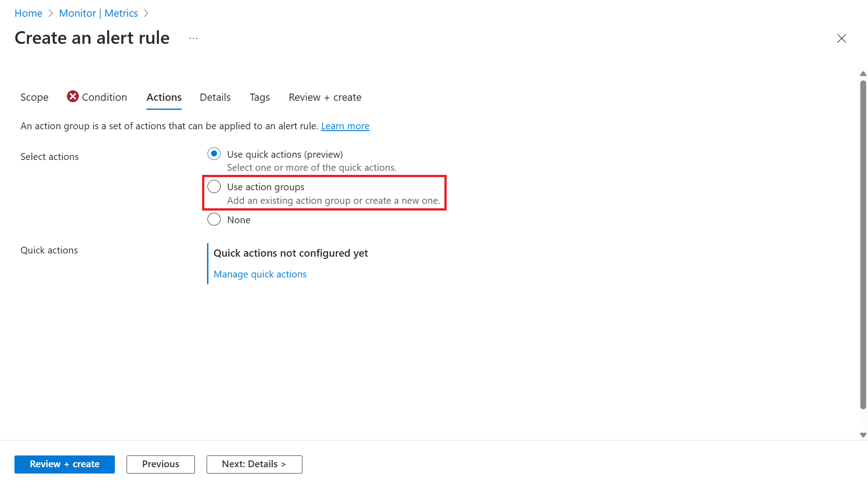868x488 pixels.
Task: Click 'Select one or more of the quick actions' text
Action: (x=311, y=168)
